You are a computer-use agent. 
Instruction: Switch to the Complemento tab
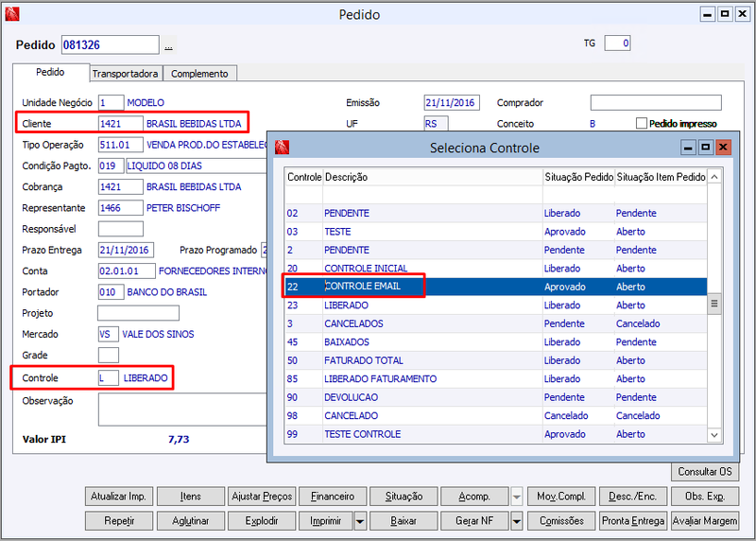click(199, 74)
